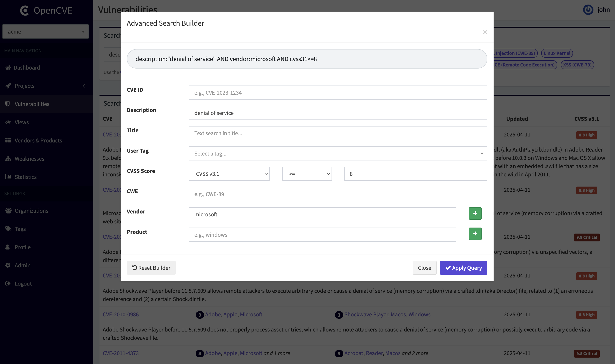Click the user avatar icon next to john
The image size is (615, 364).
588,10
